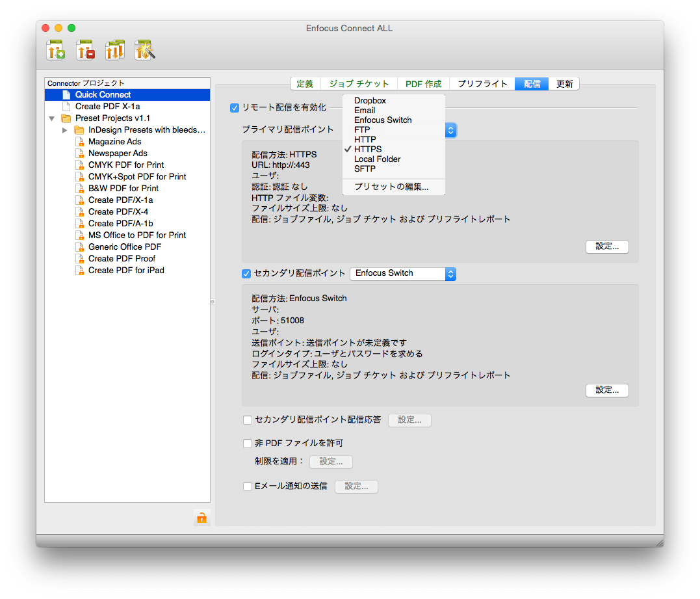Click 設定... next to セカンダリ配信ポイント配信応答
The image size is (700, 599).
click(410, 420)
